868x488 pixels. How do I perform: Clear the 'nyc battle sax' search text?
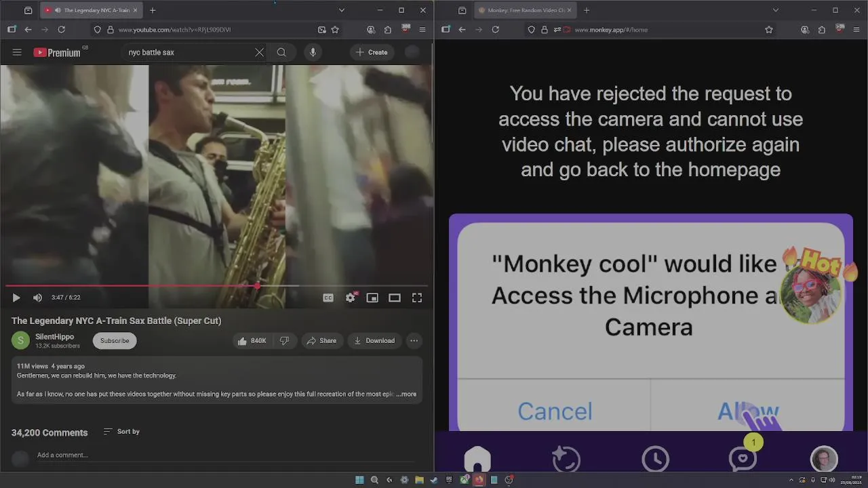pos(259,52)
